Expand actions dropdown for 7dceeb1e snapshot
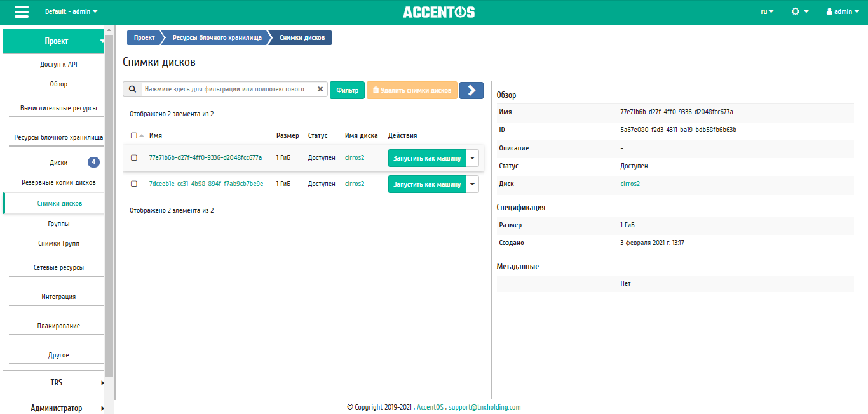The image size is (868, 414). coord(472,184)
